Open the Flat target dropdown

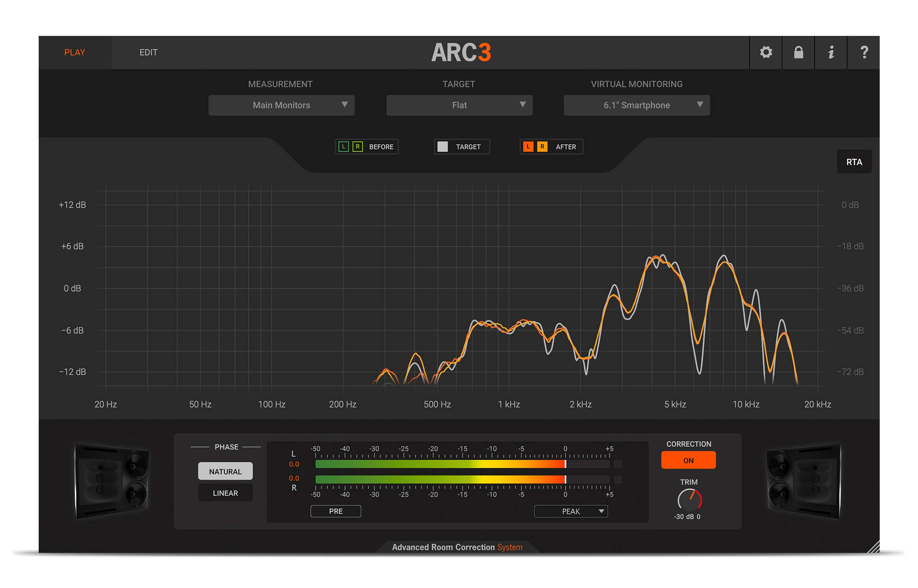[459, 105]
